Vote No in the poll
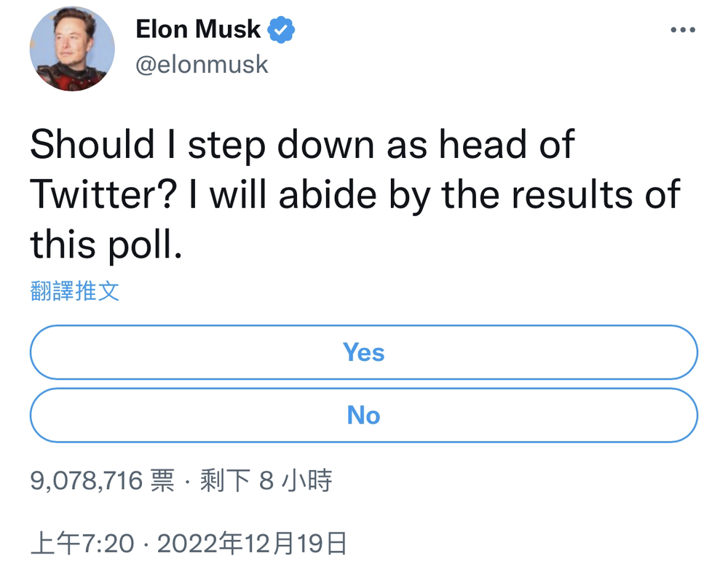728x588 pixels. point(363,416)
